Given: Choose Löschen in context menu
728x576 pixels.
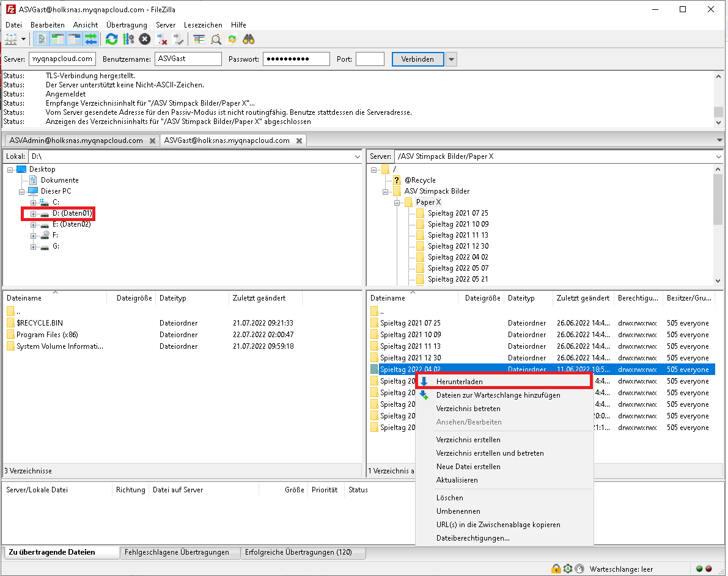Looking at the screenshot, I should pos(504,498).
